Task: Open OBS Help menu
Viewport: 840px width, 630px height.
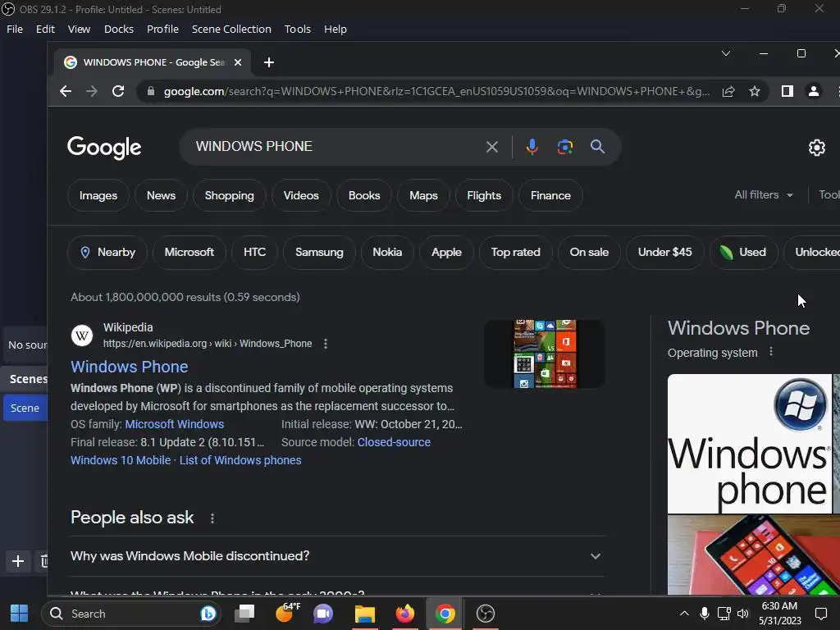Action: tap(335, 29)
